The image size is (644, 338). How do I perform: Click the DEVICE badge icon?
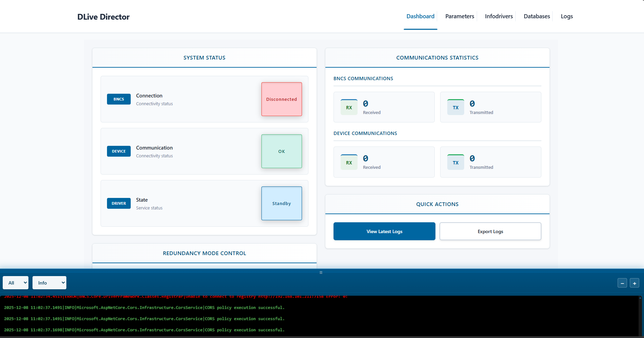(119, 151)
